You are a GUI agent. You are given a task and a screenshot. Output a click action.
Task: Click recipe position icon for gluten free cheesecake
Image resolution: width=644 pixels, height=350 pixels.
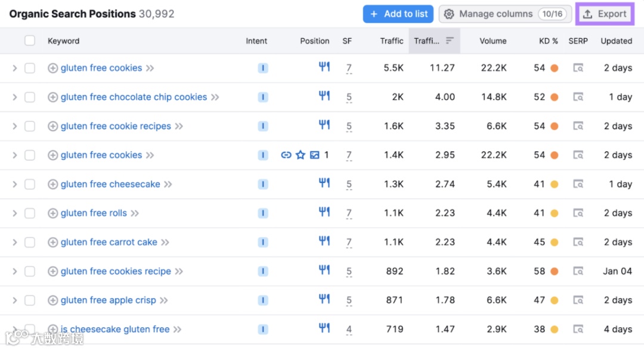(324, 182)
